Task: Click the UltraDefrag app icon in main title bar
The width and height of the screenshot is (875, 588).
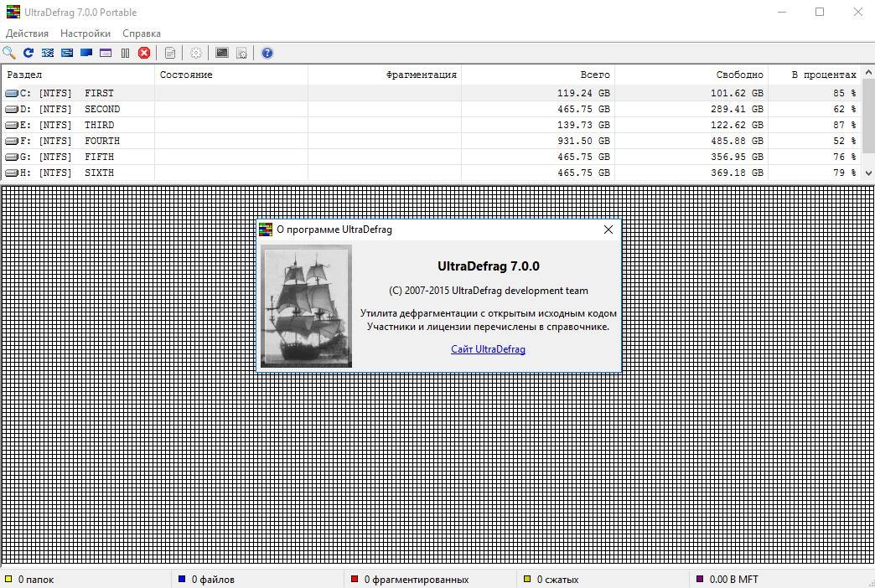Action: tap(13, 12)
